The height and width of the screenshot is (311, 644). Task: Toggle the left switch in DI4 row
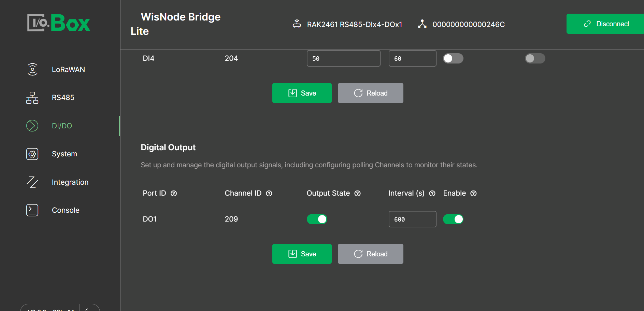(453, 58)
